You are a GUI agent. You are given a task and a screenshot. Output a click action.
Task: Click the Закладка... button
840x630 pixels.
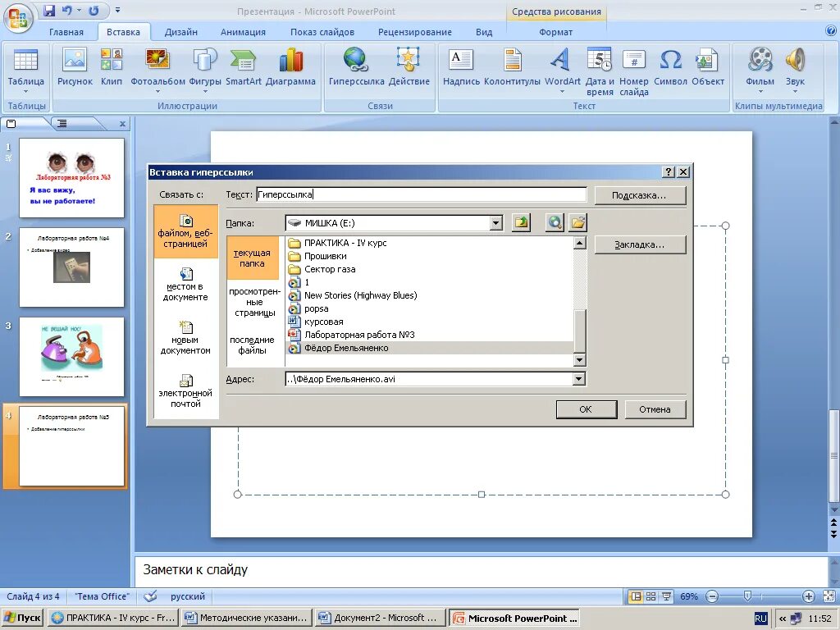640,244
